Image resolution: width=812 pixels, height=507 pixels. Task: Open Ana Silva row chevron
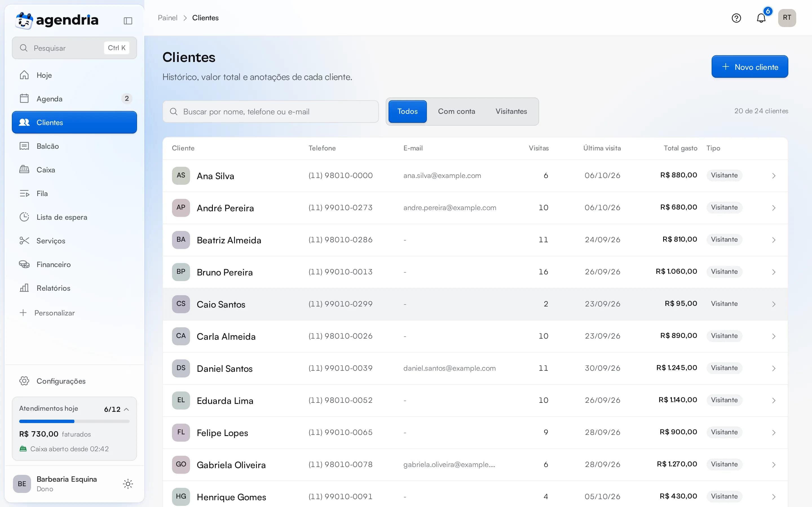[773, 176]
